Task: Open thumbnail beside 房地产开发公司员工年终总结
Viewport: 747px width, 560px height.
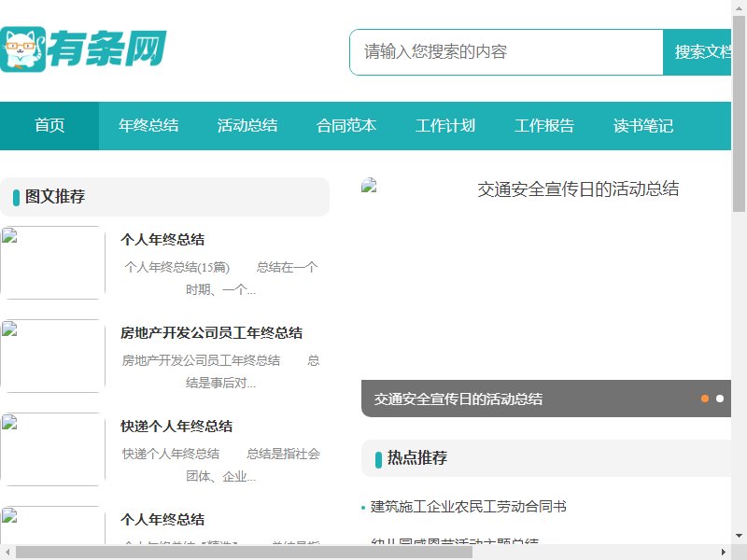Action: click(52, 357)
